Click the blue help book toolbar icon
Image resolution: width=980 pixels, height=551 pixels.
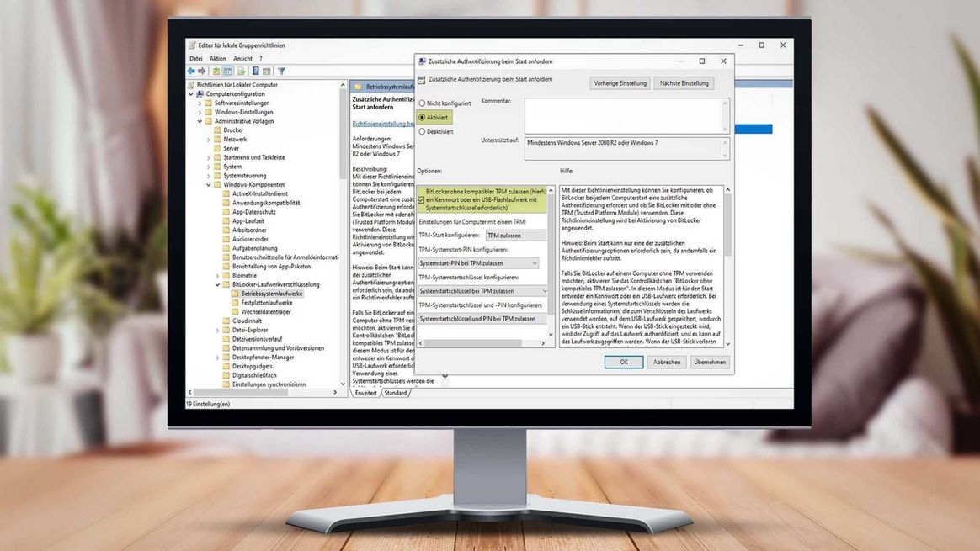tap(256, 72)
